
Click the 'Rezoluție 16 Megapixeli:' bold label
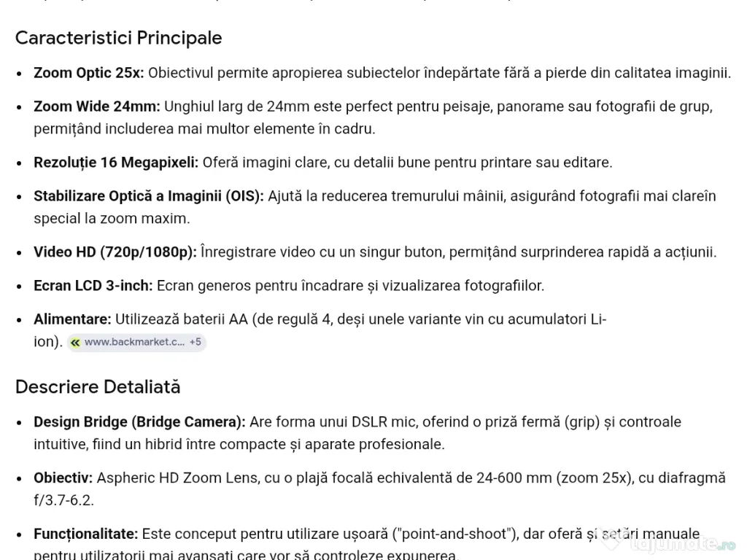point(116,163)
